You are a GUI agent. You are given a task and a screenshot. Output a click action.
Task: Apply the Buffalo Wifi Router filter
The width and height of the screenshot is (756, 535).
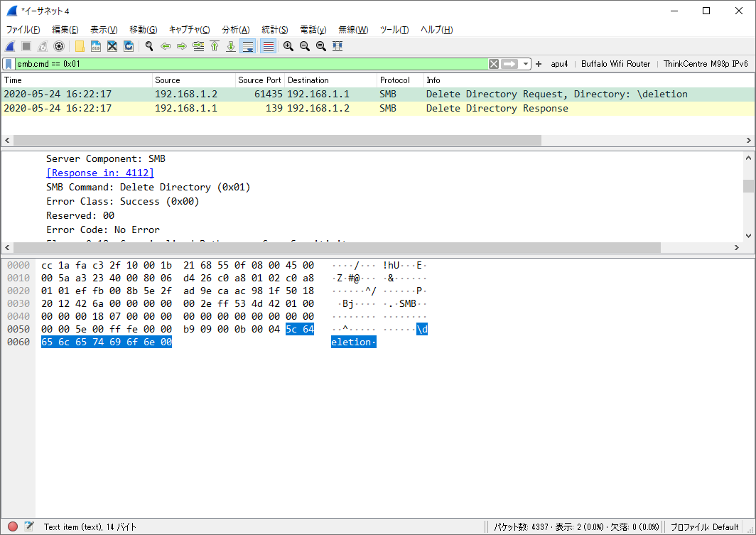616,64
